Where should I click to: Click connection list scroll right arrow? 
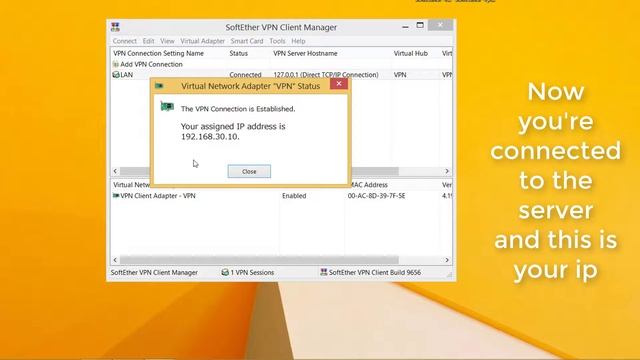pos(447,171)
